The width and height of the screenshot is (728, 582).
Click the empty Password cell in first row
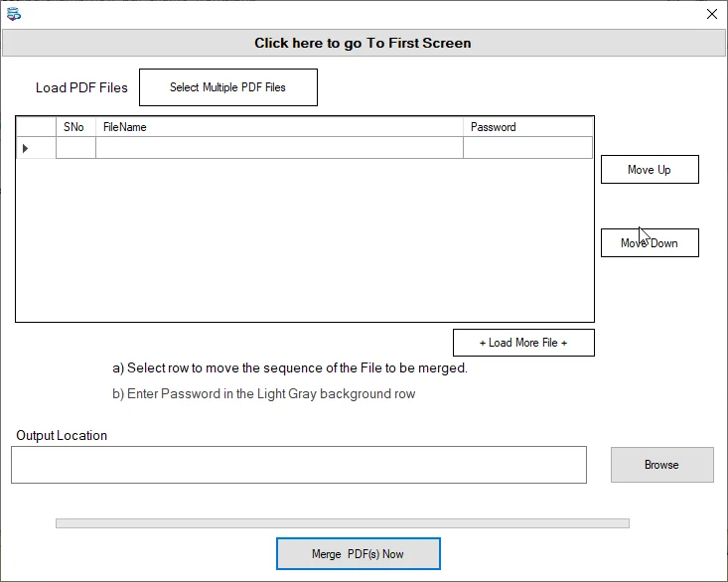pyautogui.click(x=528, y=148)
